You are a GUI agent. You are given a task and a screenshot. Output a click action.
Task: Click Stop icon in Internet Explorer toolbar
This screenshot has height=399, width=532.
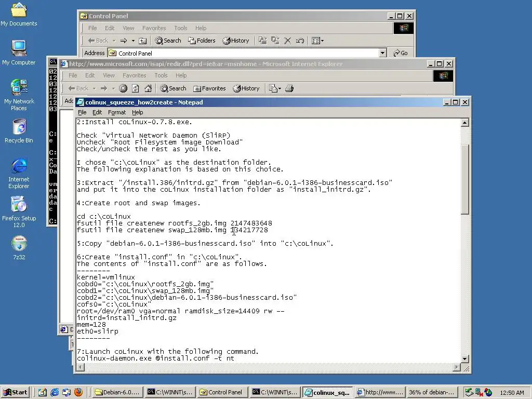pyautogui.click(x=123, y=88)
